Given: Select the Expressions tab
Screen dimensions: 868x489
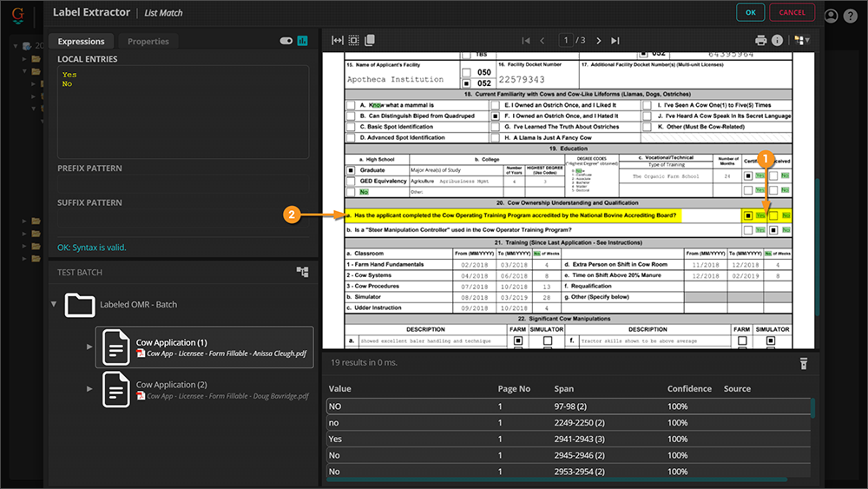Looking at the screenshot, I should [x=81, y=41].
